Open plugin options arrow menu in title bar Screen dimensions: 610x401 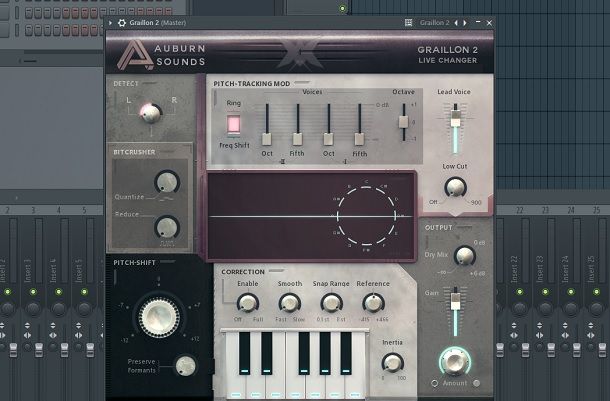(110, 23)
